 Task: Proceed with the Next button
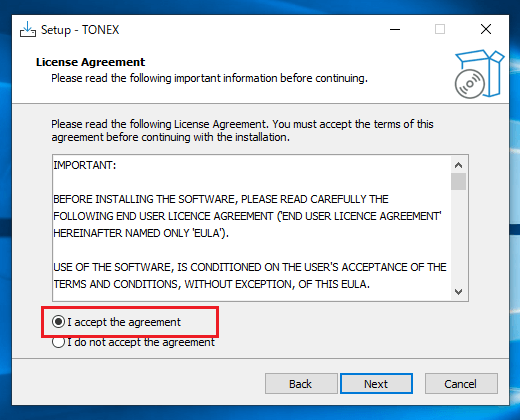click(x=376, y=384)
